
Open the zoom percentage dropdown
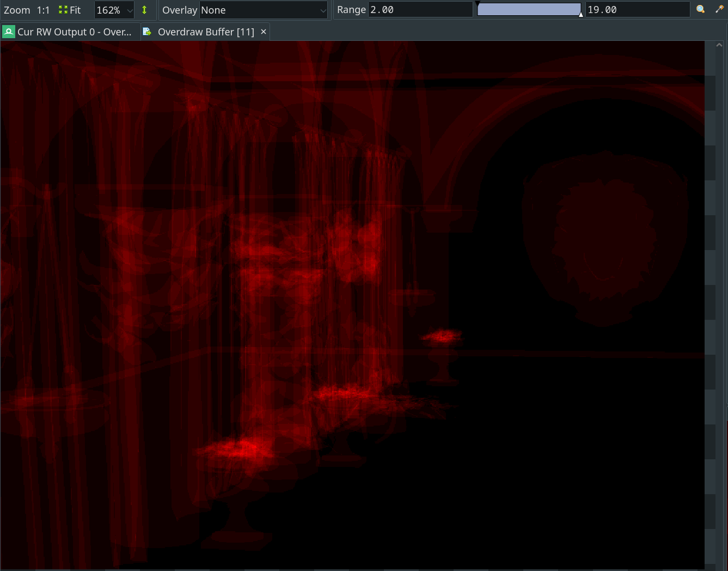tap(129, 10)
